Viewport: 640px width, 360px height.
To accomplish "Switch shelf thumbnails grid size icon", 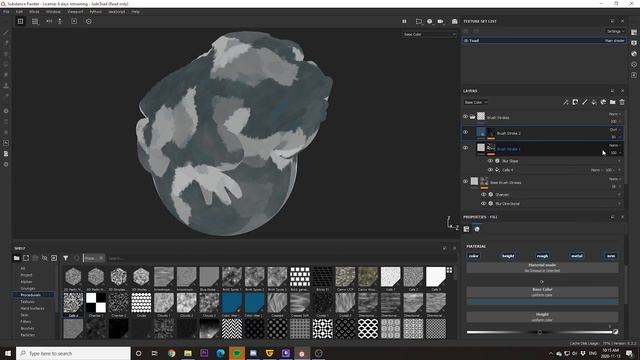I will 449,270.
